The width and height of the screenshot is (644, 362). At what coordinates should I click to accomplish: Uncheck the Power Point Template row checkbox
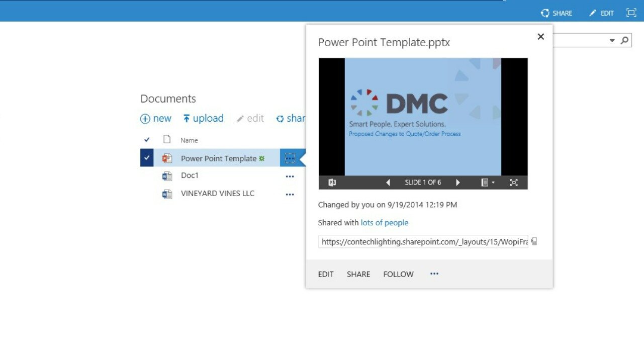147,158
